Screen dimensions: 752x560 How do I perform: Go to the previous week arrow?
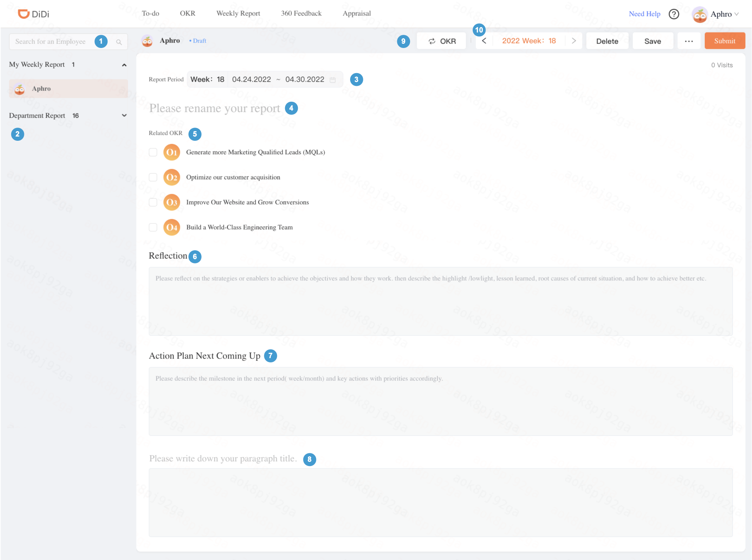pos(484,41)
